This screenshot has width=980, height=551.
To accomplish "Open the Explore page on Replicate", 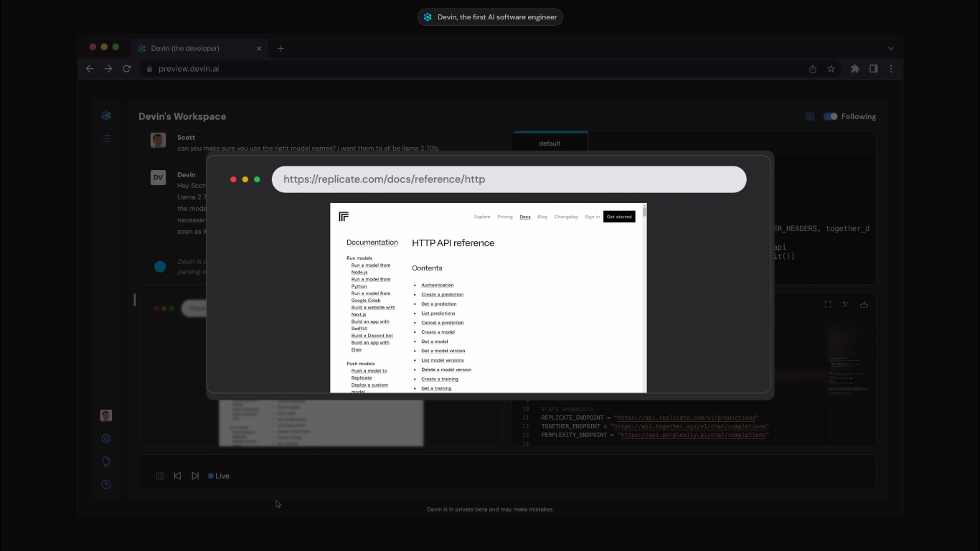I will pyautogui.click(x=482, y=217).
